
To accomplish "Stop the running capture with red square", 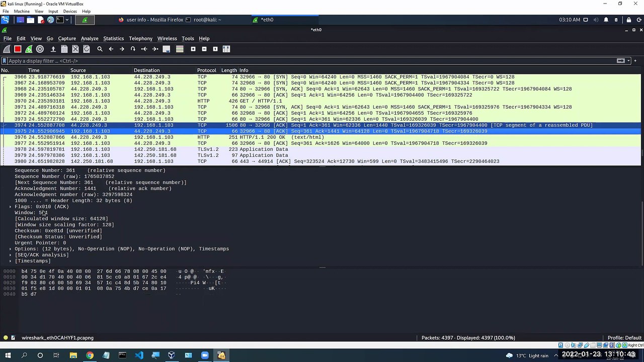I will pyautogui.click(x=18, y=49).
